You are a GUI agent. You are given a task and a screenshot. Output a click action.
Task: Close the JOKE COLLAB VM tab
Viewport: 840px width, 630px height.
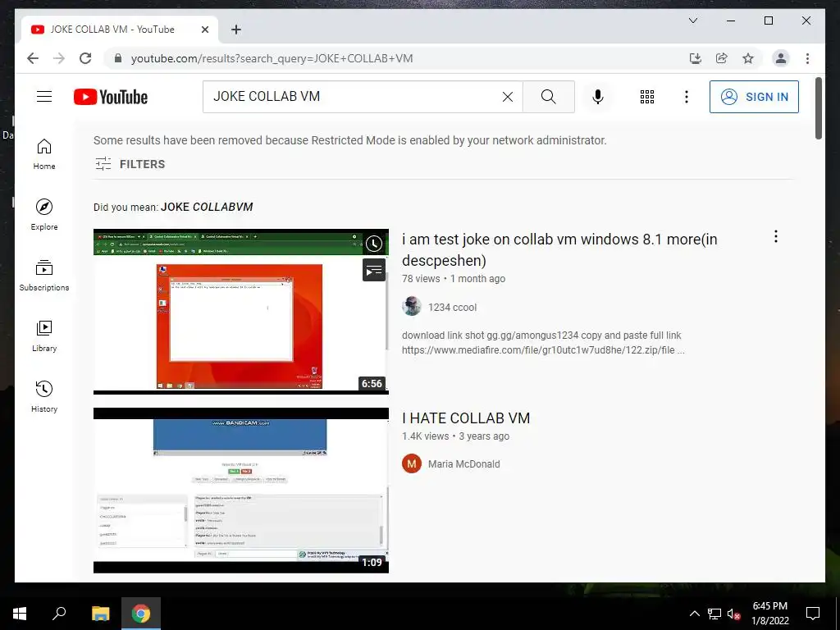tap(204, 30)
